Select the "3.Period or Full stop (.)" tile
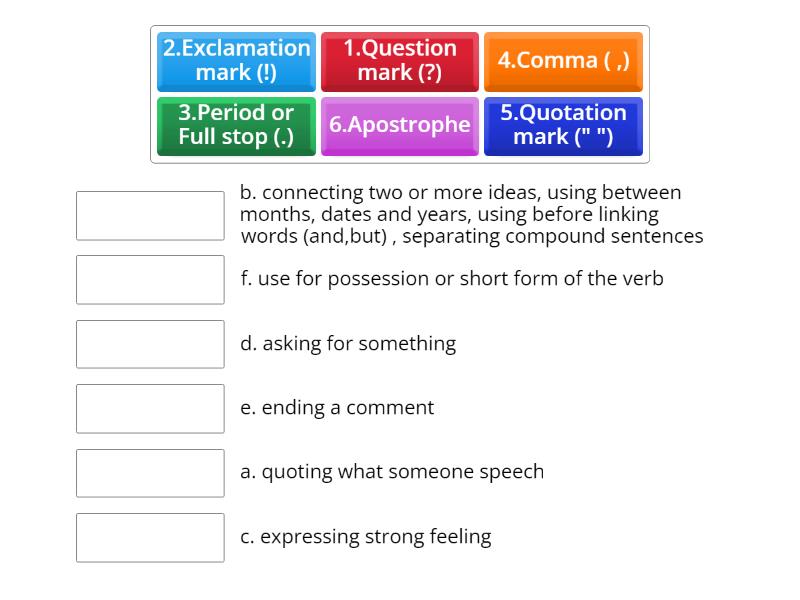Viewport: 800px width, 600px height. pyautogui.click(x=236, y=126)
